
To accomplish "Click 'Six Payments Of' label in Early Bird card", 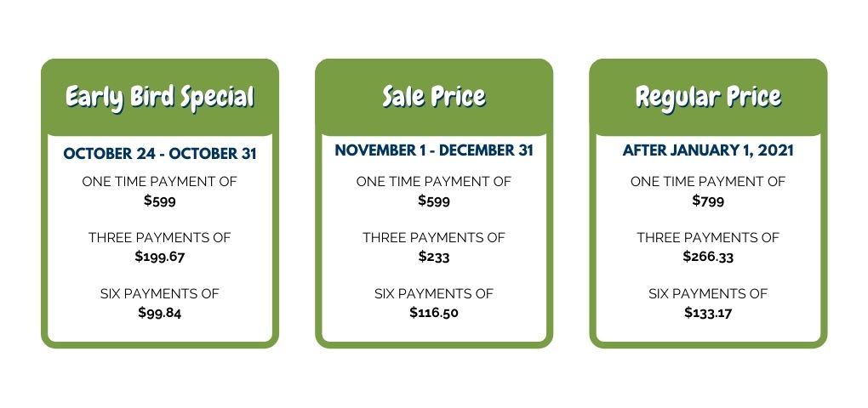I will click(x=160, y=293).
